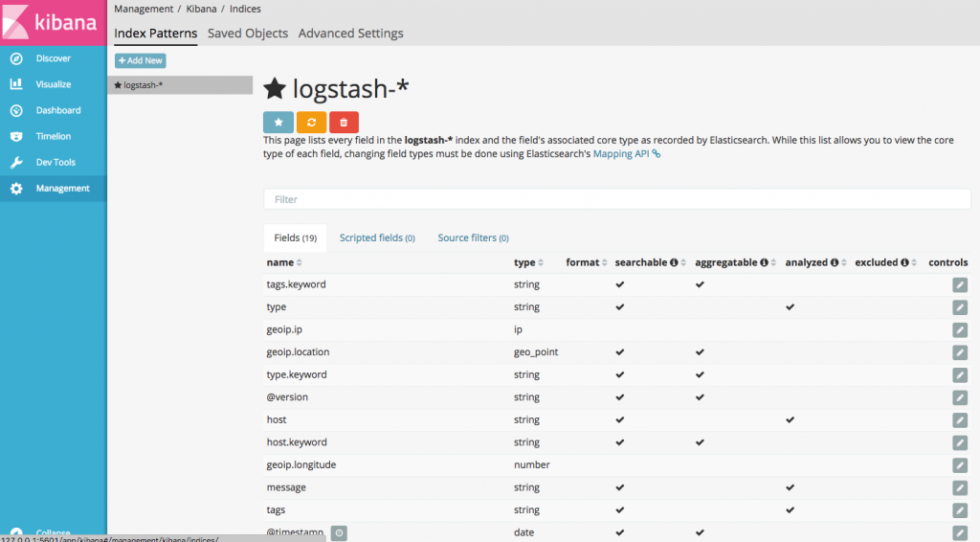Image resolution: width=980 pixels, height=542 pixels.
Task: Switch to Index Patterns tab
Action: 156,34
